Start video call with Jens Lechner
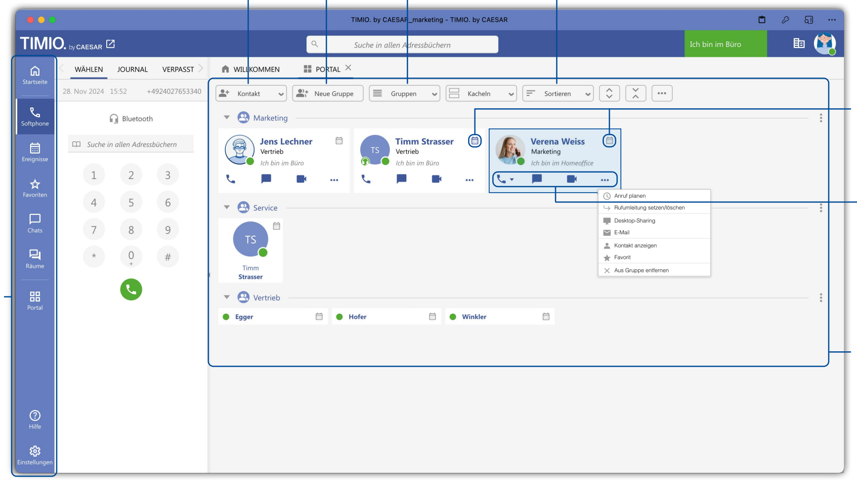This screenshot has height=504, width=857. (x=301, y=179)
